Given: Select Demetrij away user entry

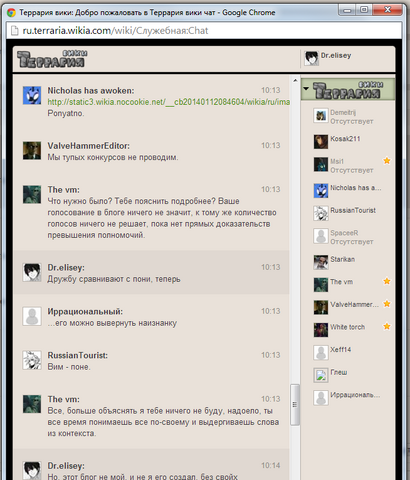Looking at the screenshot, I should [348, 117].
